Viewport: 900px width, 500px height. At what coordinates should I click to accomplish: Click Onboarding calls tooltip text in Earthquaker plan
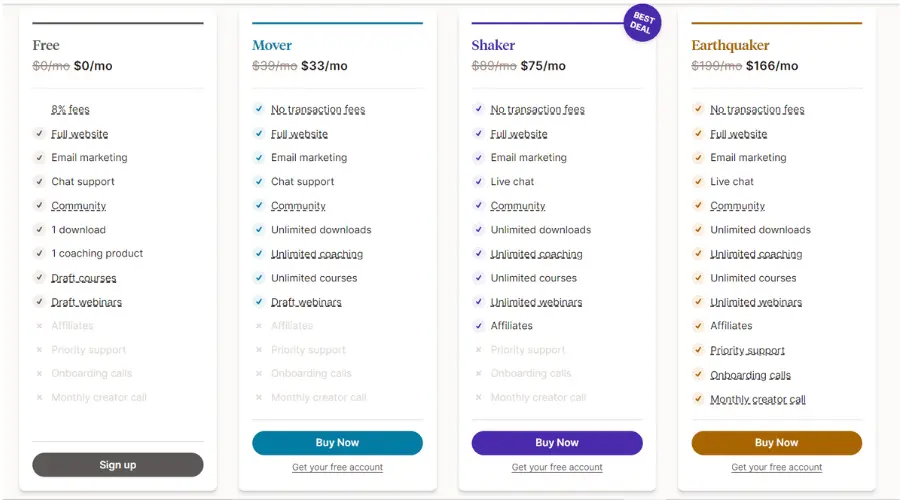[x=750, y=375]
